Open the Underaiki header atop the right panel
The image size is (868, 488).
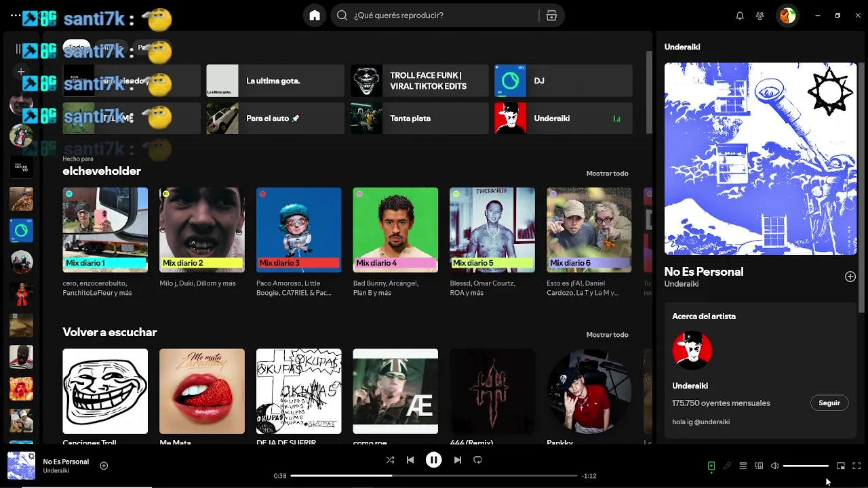point(682,47)
